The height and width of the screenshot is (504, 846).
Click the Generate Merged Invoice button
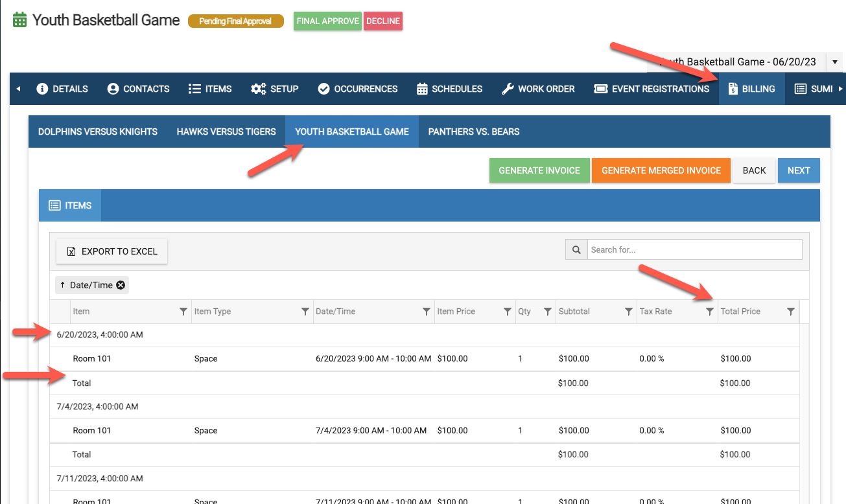click(x=661, y=170)
